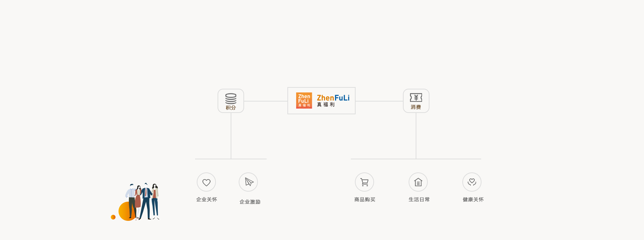Open the shopping cart icon above 商品购买
The image size is (644, 240).
pos(364,182)
